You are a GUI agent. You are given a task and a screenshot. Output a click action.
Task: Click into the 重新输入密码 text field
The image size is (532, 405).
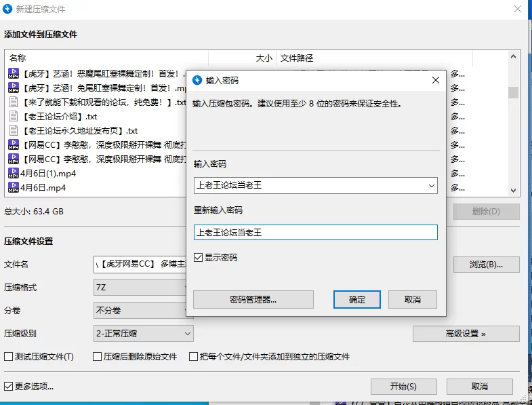click(x=315, y=232)
